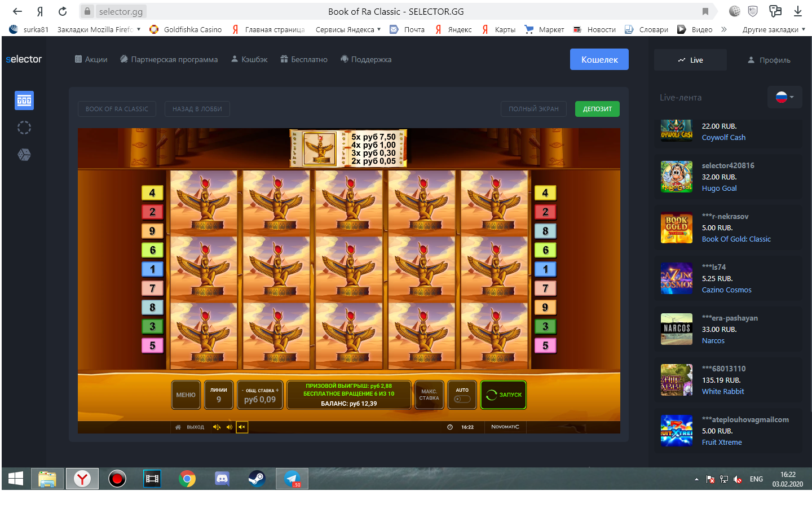Click the game speaker volume icon

click(x=230, y=427)
